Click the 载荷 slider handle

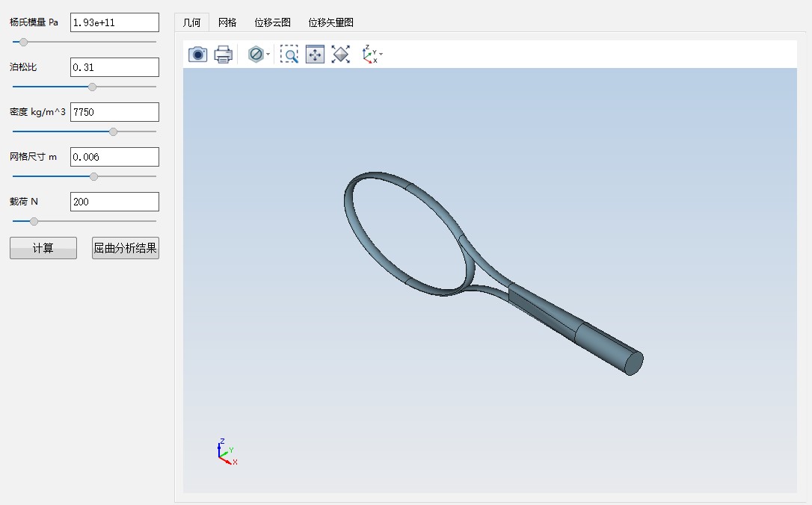click(34, 221)
